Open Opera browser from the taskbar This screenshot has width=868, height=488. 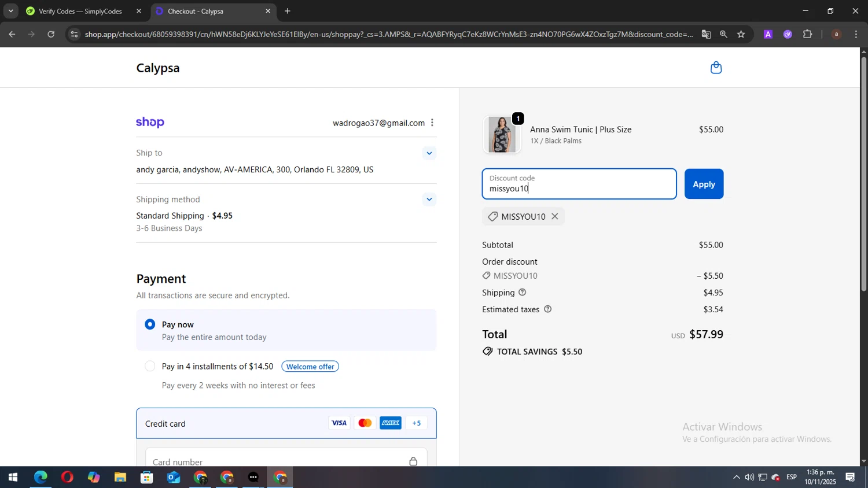(x=67, y=478)
